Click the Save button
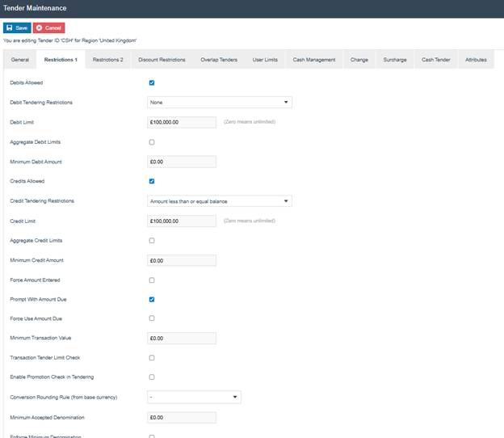This screenshot has width=504, height=438. coord(17,28)
